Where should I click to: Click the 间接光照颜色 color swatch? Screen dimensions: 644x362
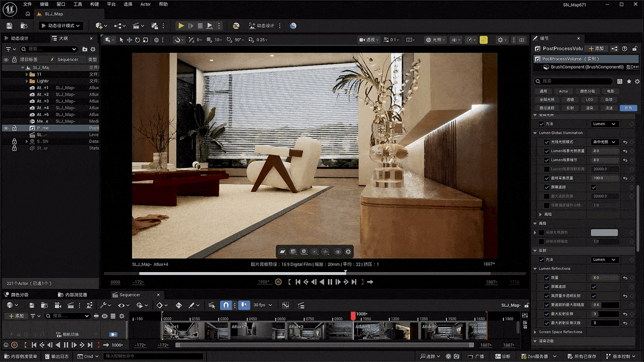point(604,232)
